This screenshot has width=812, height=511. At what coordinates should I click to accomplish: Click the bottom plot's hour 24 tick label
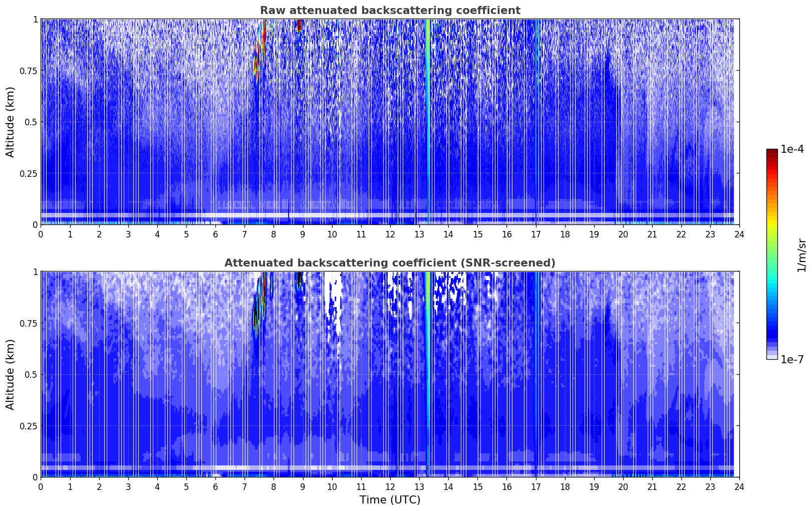739,486
